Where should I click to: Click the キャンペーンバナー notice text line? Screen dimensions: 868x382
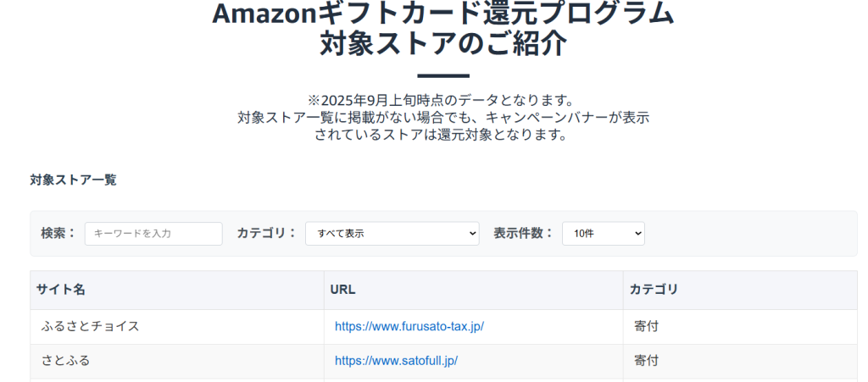[x=442, y=118]
